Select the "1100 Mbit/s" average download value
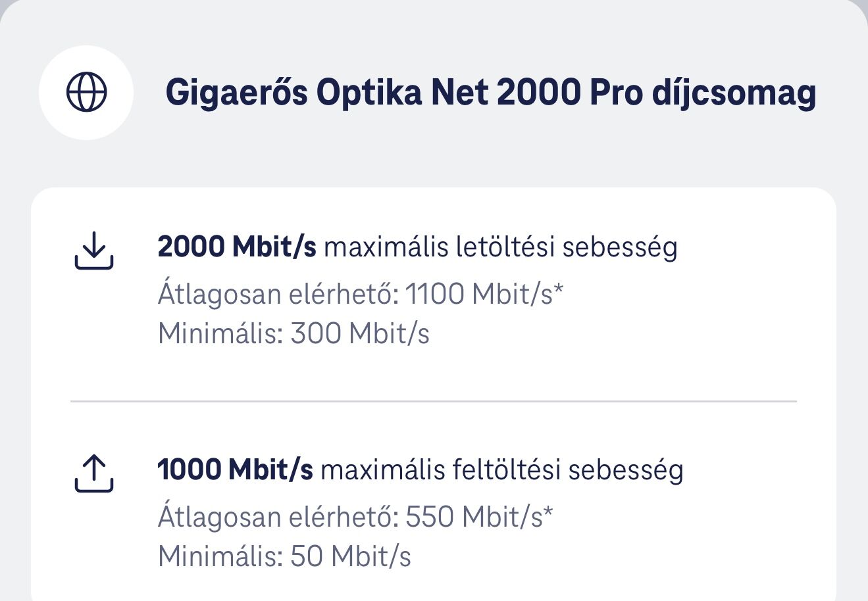868x601 pixels. [478, 294]
